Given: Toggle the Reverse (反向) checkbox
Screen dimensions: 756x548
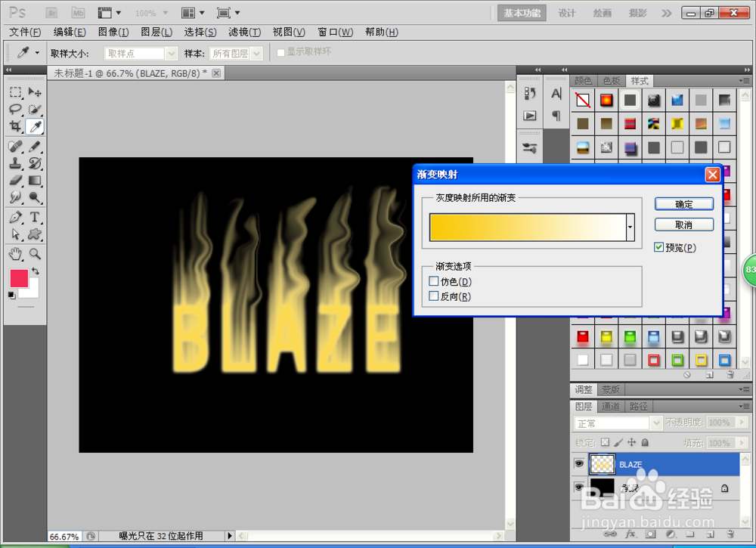Looking at the screenshot, I should click(433, 296).
